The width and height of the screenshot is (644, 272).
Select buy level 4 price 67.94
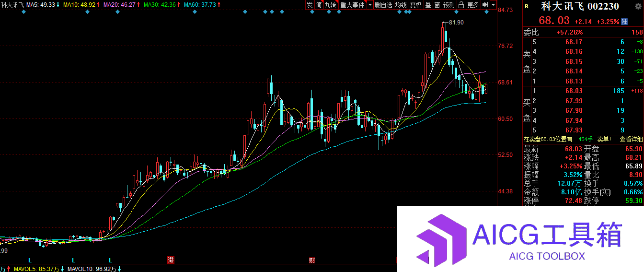pos(574,120)
